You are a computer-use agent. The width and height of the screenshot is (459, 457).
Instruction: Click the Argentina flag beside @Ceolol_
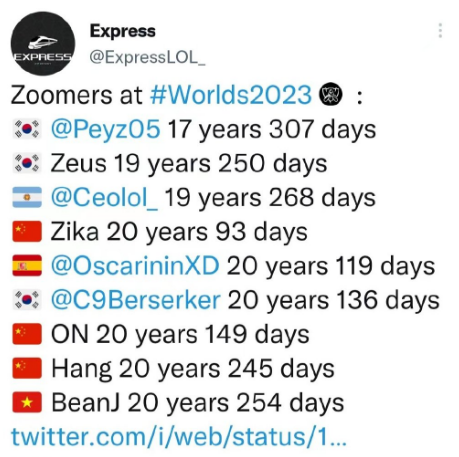pyautogui.click(x=27, y=197)
